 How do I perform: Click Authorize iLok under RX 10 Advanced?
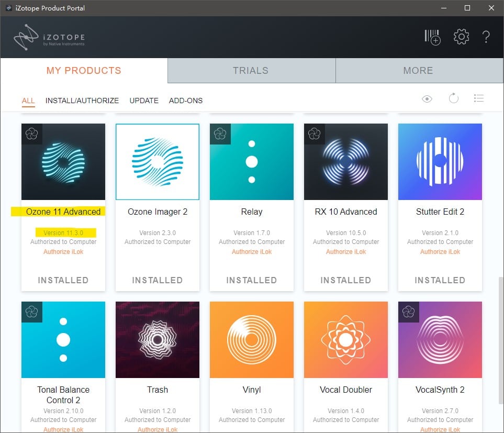pyautogui.click(x=346, y=252)
